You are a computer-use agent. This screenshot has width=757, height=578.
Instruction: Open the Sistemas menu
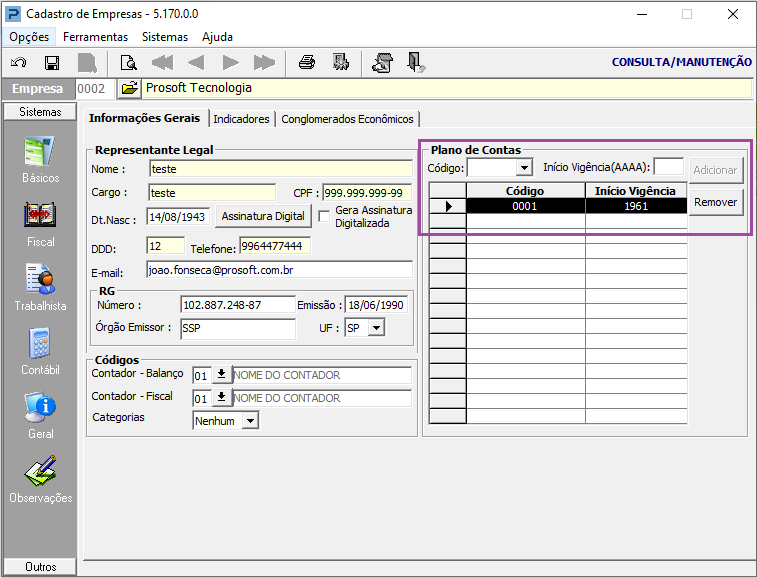(165, 37)
